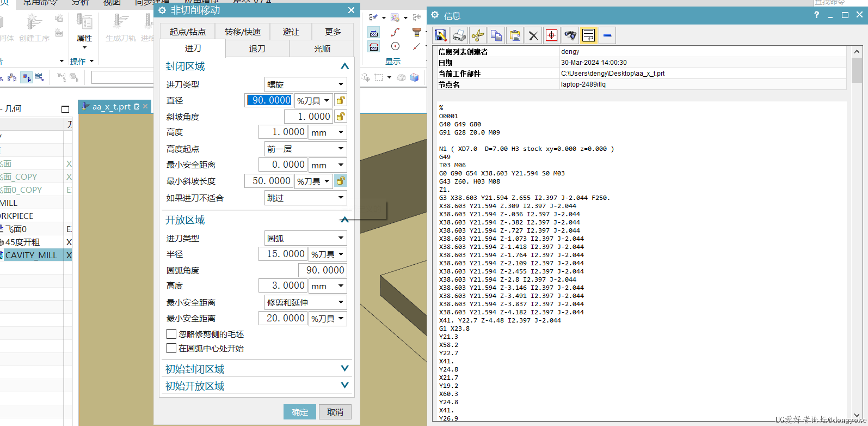Toggle the checkbox in the 几何 panel header

[65, 109]
